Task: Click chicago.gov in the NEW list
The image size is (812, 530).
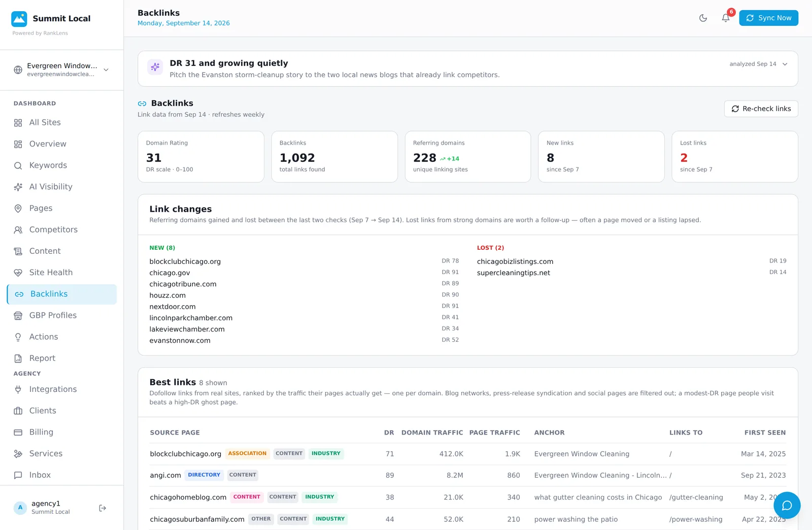Action: tap(170, 273)
